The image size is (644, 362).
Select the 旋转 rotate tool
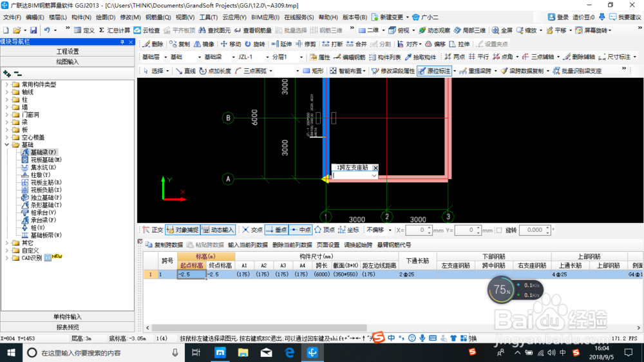(x=254, y=44)
